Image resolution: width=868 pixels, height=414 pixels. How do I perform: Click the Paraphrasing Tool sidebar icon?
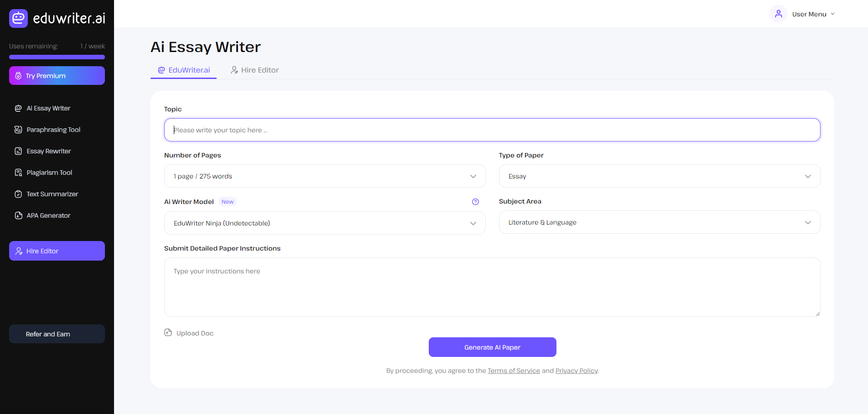[x=18, y=130]
